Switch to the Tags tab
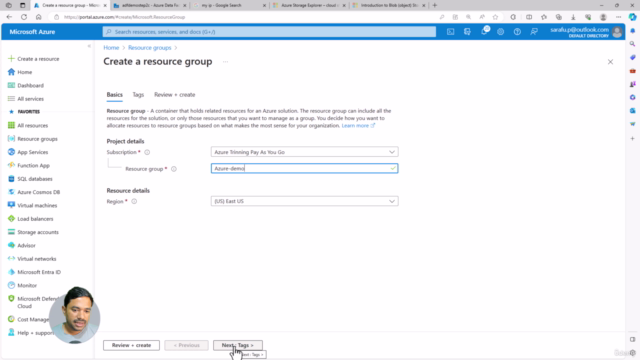The height and width of the screenshot is (360, 640). tap(138, 95)
